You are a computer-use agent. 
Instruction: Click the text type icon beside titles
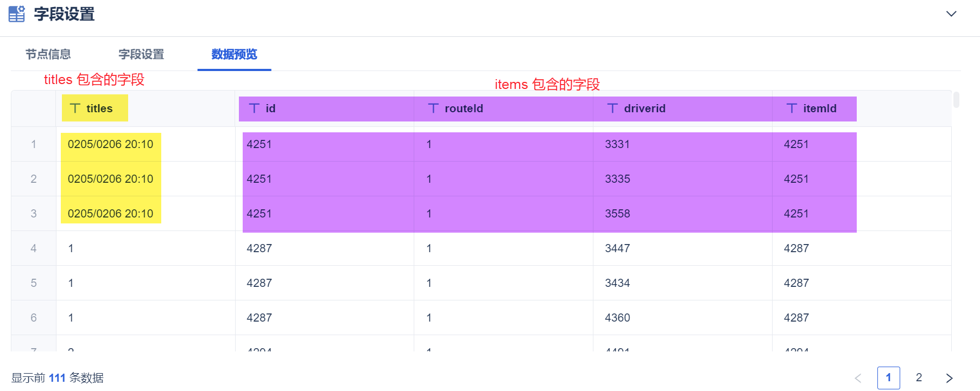(75, 108)
